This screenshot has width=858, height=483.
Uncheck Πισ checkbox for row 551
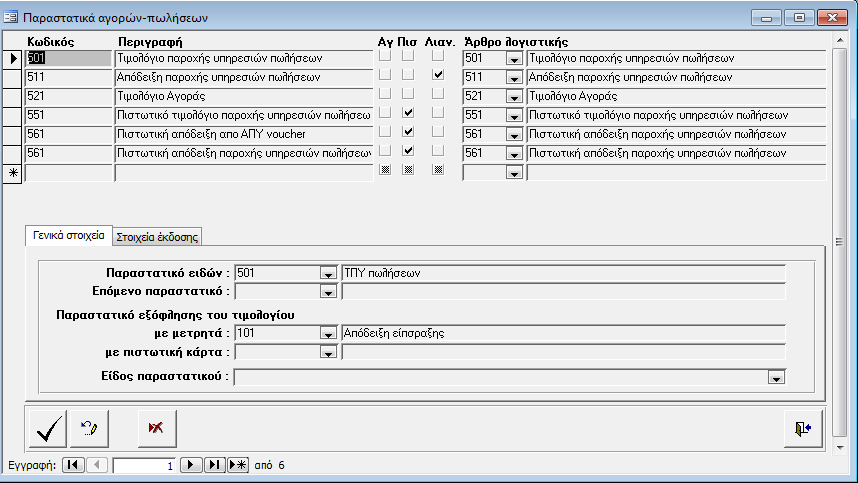[x=408, y=115]
